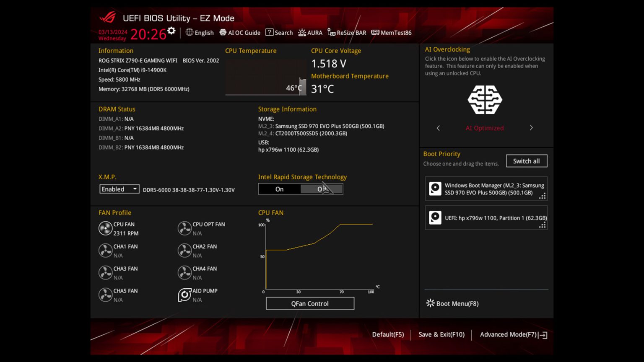Open QFan Control
The height and width of the screenshot is (362, 644).
310,303
